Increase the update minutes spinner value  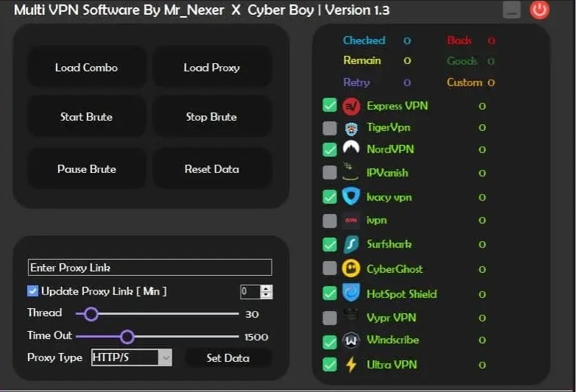point(266,288)
